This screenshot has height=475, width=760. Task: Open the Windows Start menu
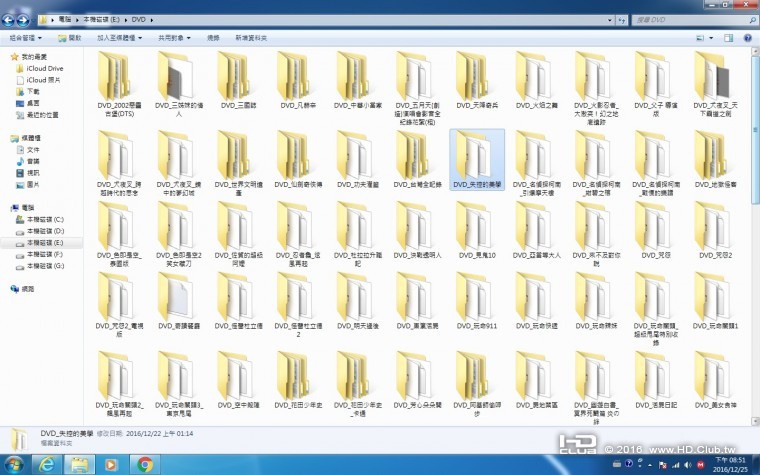pos(14,464)
